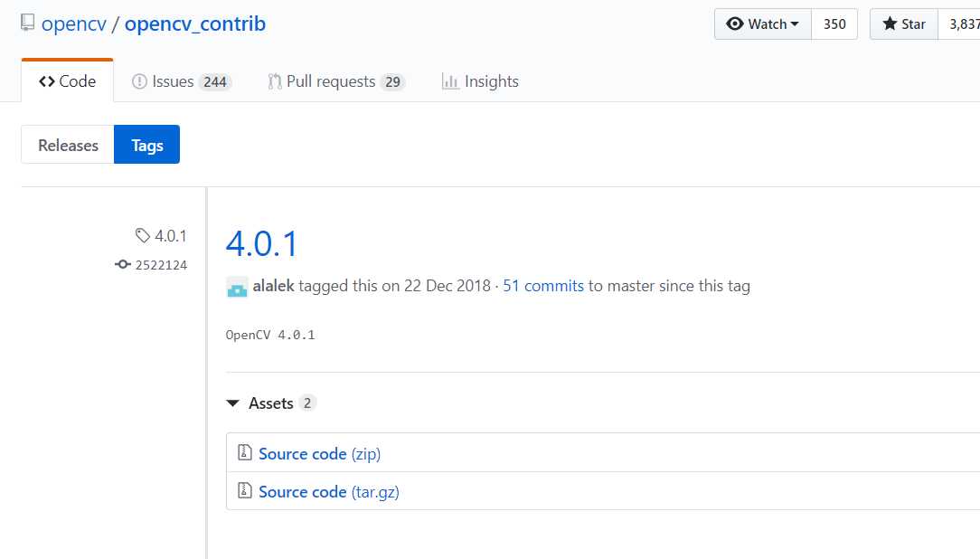The width and height of the screenshot is (980, 559).
Task: Click the tar.gz file archive icon
Action: [x=244, y=490]
